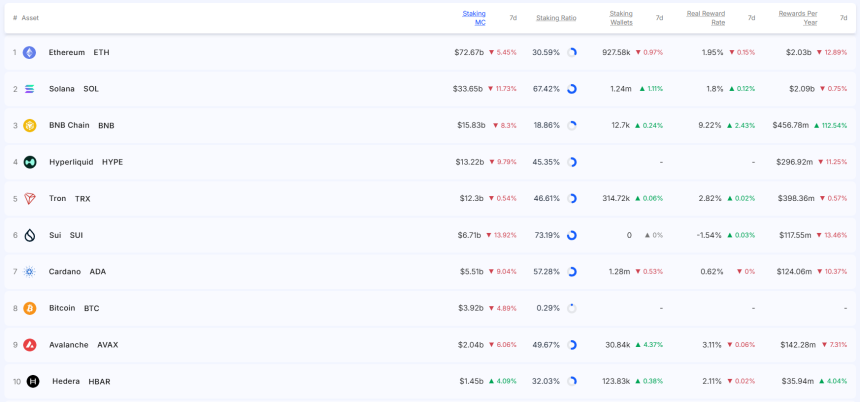The height and width of the screenshot is (402, 860).
Task: Click Avalanche's 4.37% wallets change
Action: click(649, 345)
